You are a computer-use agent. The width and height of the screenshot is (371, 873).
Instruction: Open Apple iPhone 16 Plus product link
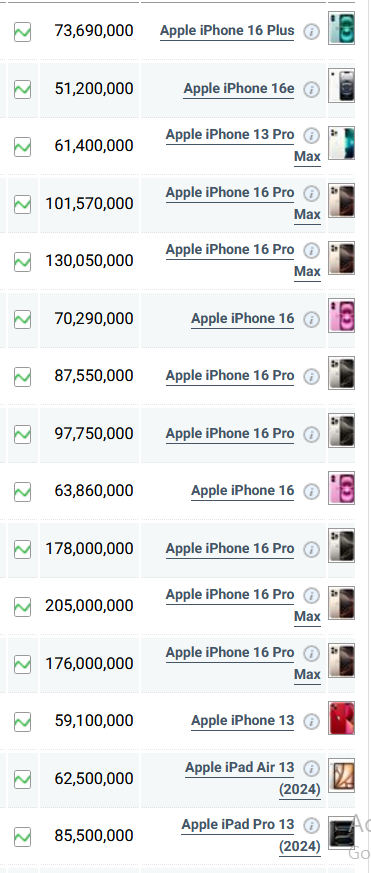[x=227, y=31]
